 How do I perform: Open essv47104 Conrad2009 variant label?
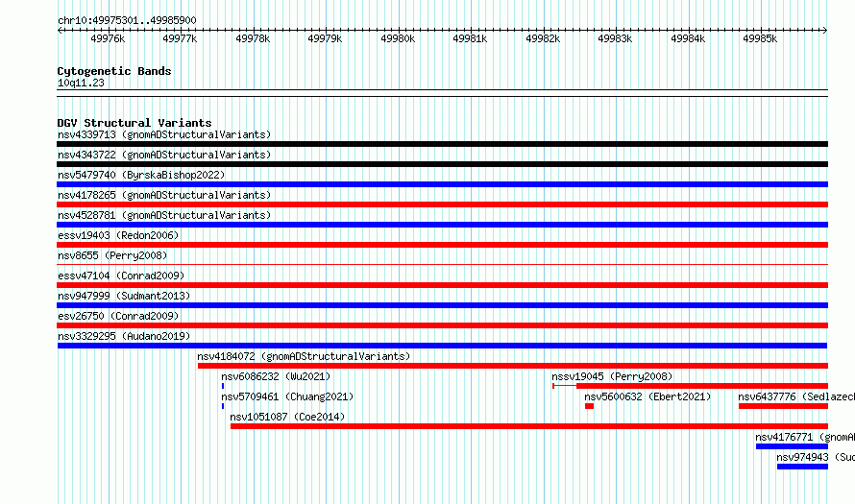121,276
